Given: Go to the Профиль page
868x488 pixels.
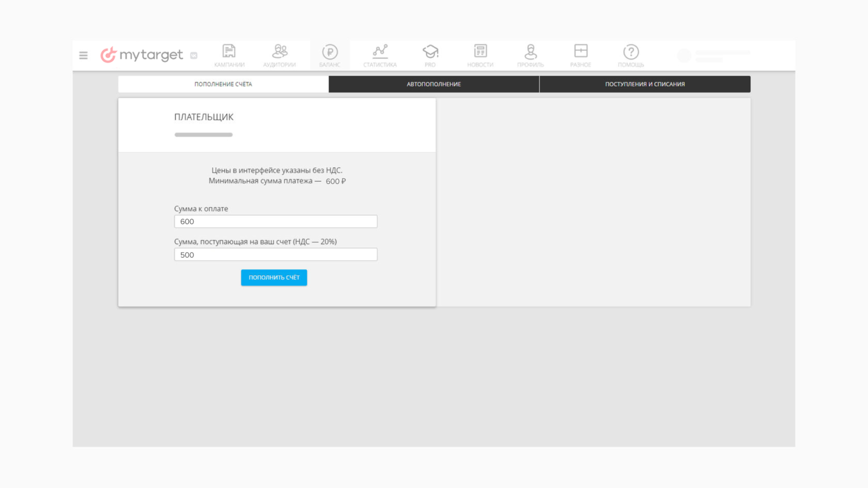Looking at the screenshot, I should (x=530, y=55).
